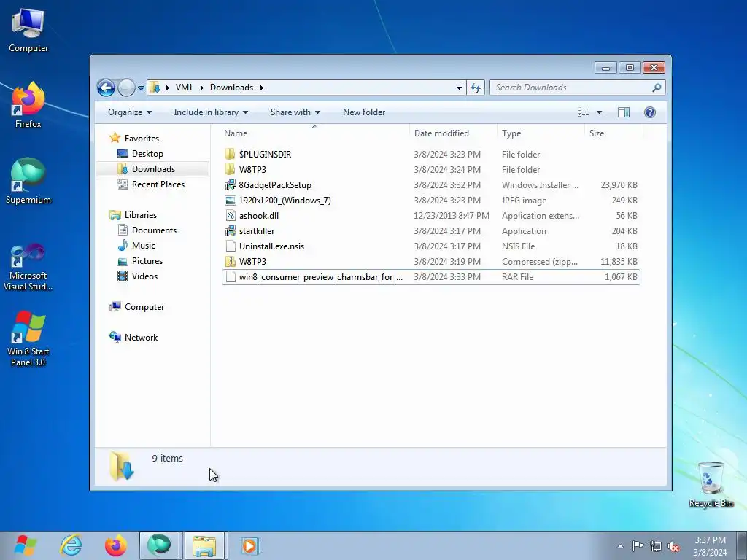Select the ashook.dll file icon
This screenshot has width=747, height=560.
230,215
